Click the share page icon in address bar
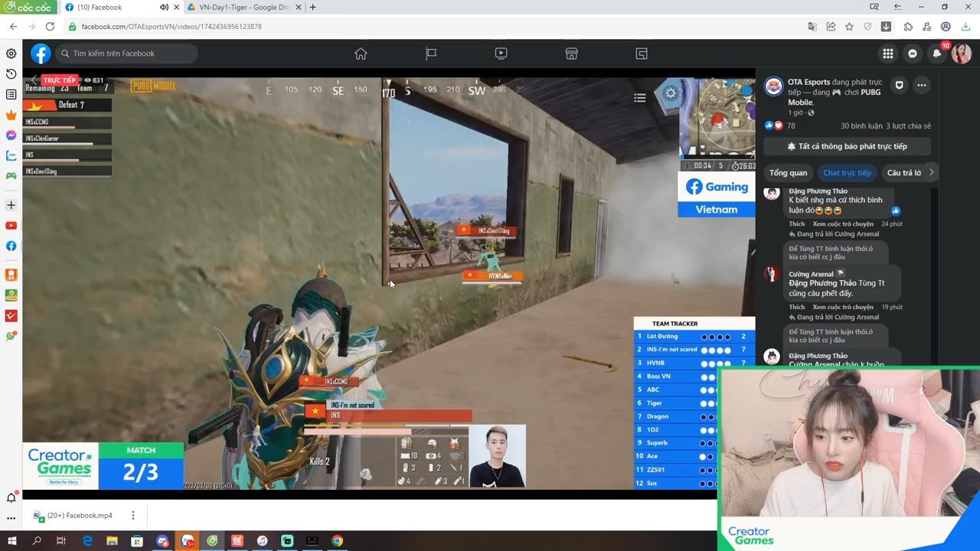 coord(831,27)
